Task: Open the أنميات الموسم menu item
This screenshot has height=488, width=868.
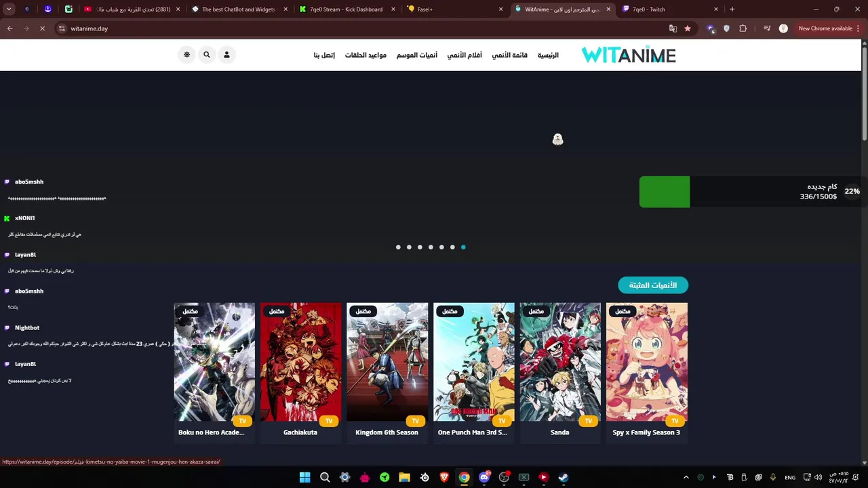Action: pos(417,55)
